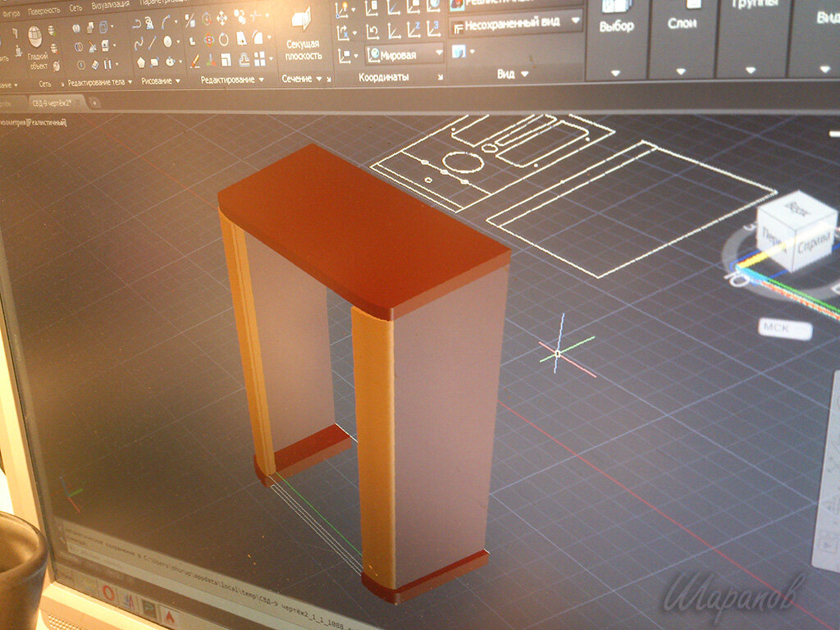Open the Выбор panel button
The width and height of the screenshot is (840, 630).
click(616, 18)
